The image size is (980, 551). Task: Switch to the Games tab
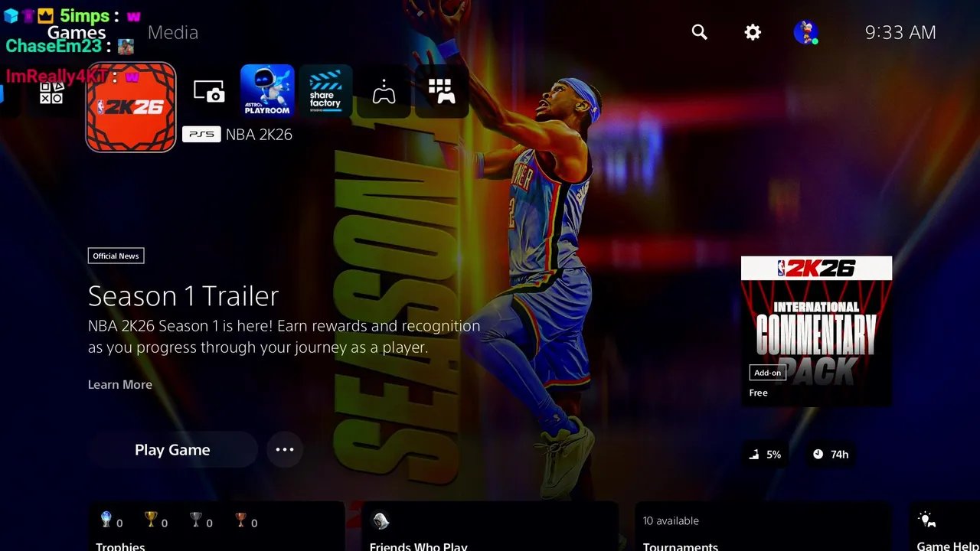77,32
